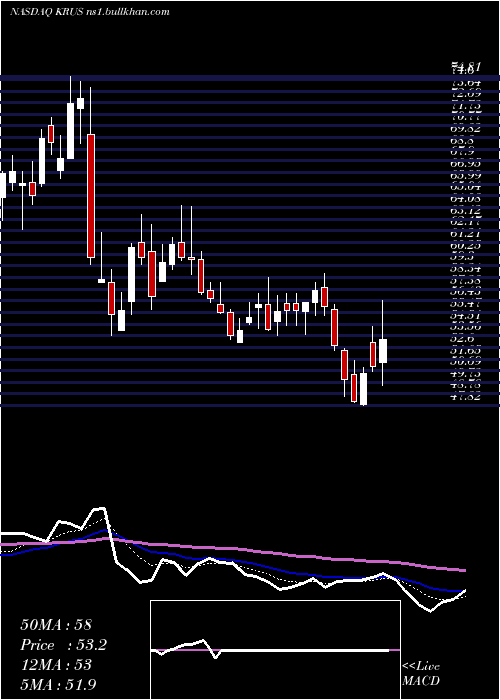Image resolution: width=500 pixels, height=700 pixels.
Task: Click the <<Live MACD label
Action: pyautogui.click(x=421, y=673)
